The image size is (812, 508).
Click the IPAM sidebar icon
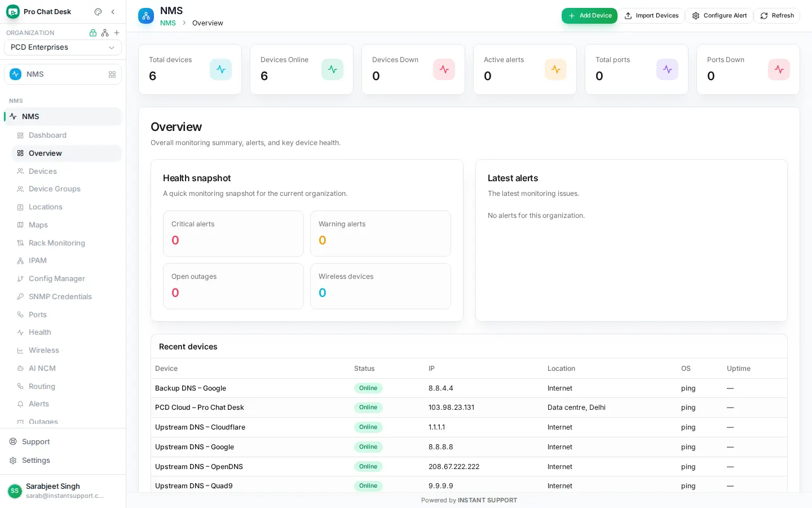(20, 261)
